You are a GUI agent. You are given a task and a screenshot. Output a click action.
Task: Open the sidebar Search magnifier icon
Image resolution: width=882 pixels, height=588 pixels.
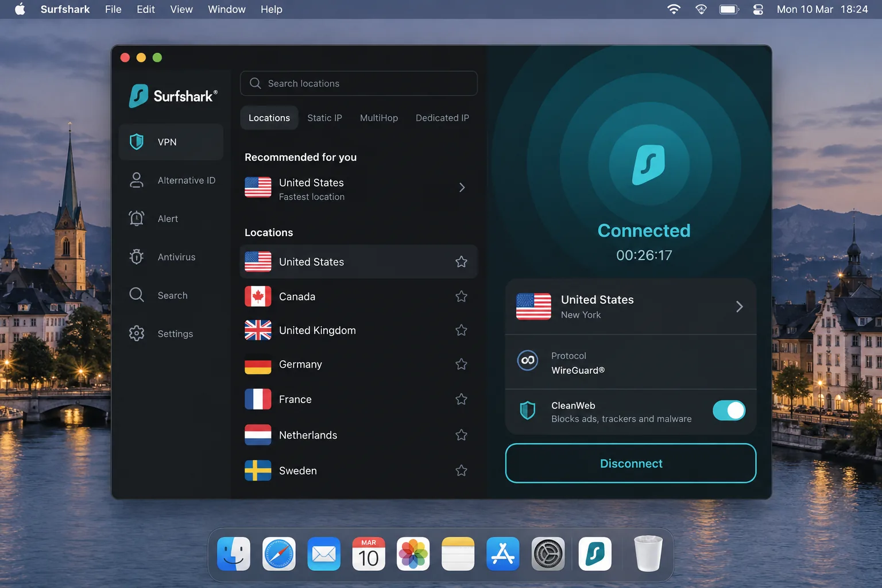[137, 295]
